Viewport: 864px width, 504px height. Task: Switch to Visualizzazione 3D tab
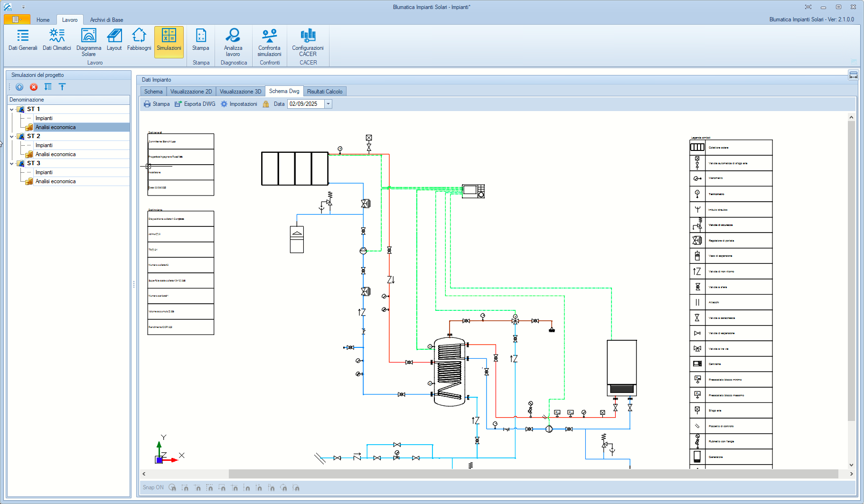point(240,92)
